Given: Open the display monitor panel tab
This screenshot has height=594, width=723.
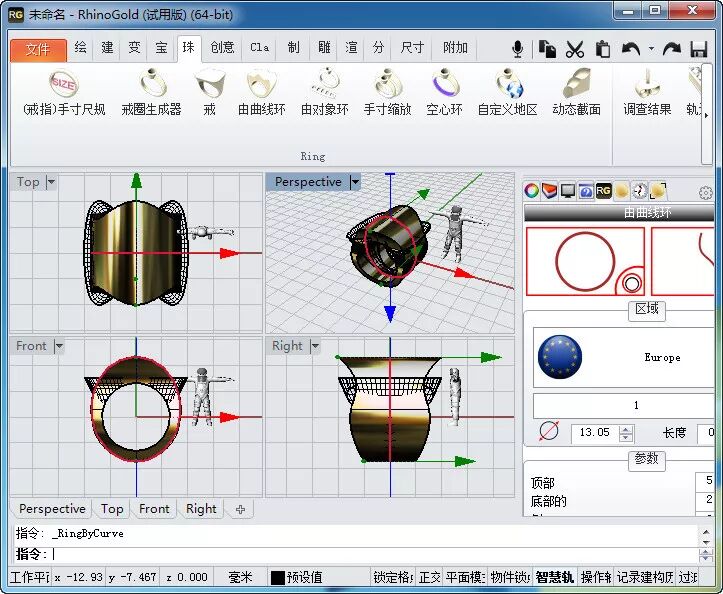Looking at the screenshot, I should [568, 190].
